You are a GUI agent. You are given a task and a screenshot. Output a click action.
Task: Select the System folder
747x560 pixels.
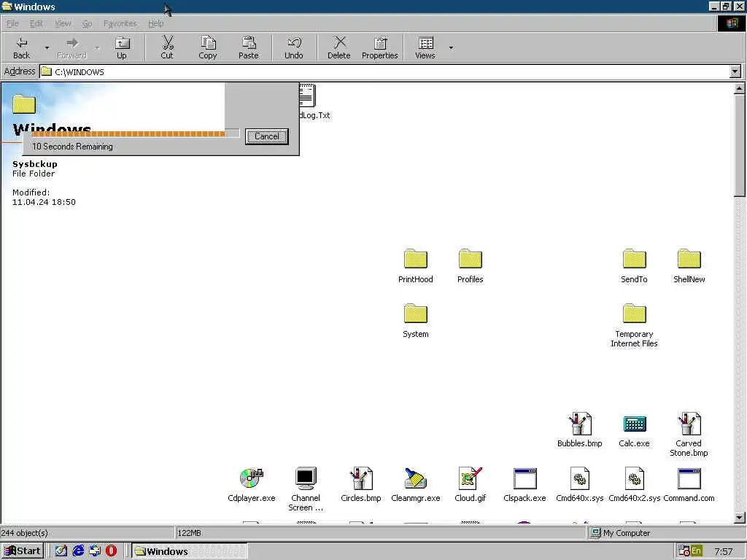point(415,322)
